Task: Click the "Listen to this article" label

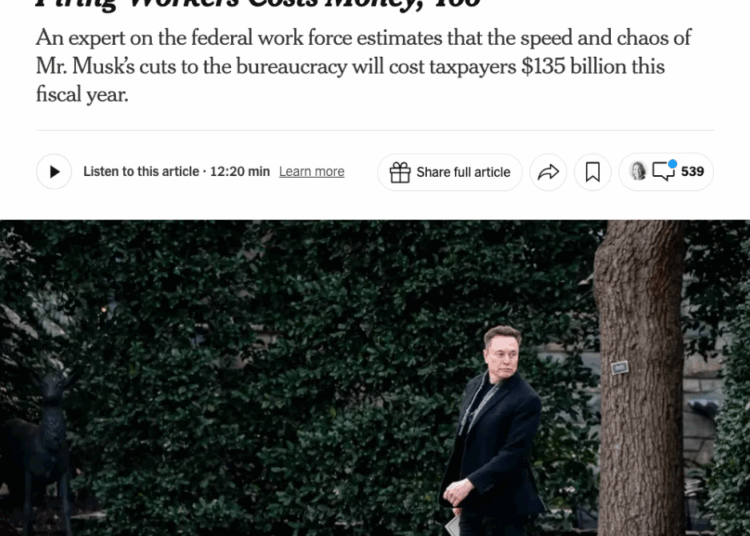Action: (141, 172)
